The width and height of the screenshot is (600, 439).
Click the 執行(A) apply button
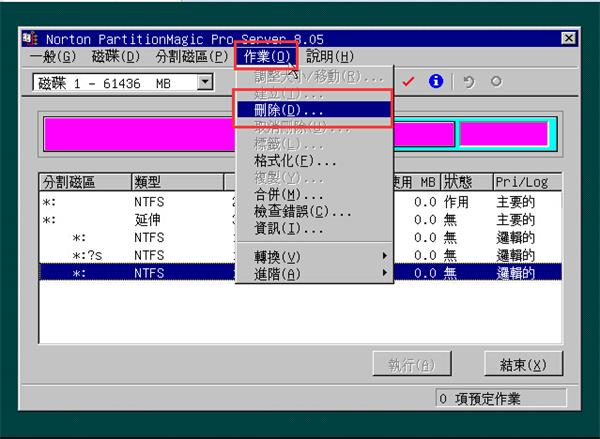click(x=412, y=364)
